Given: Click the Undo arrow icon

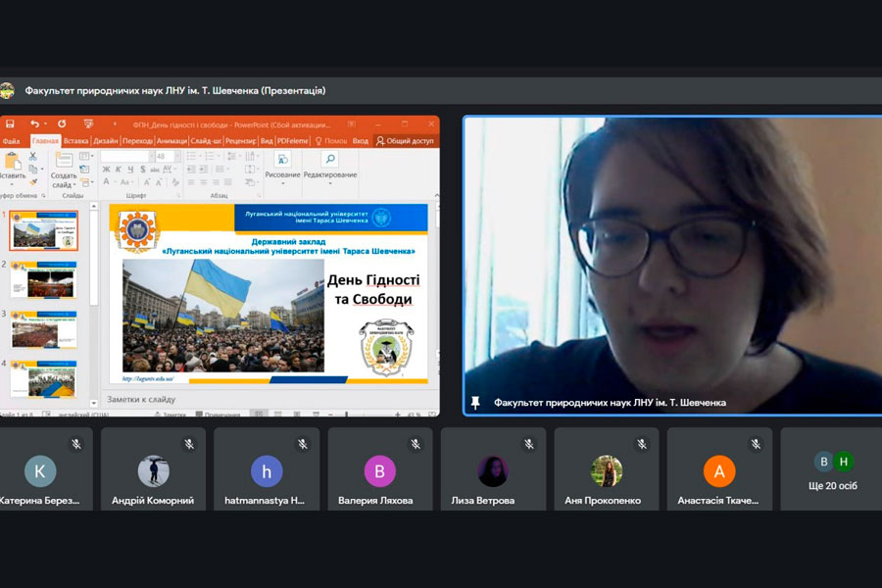Looking at the screenshot, I should 34,124.
